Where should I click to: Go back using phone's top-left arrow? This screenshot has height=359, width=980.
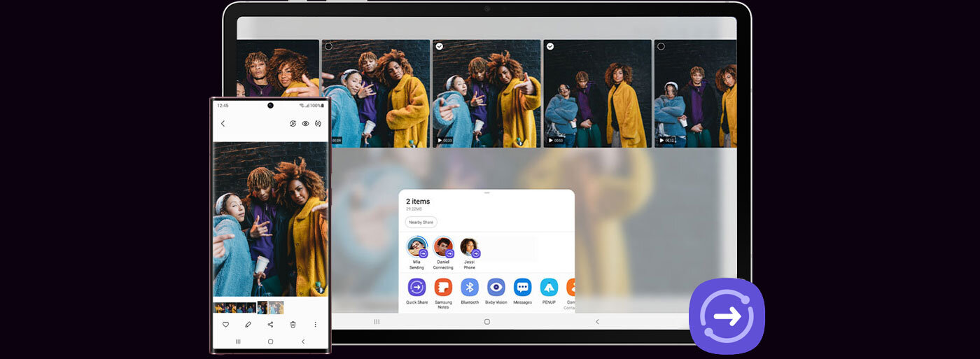[223, 124]
